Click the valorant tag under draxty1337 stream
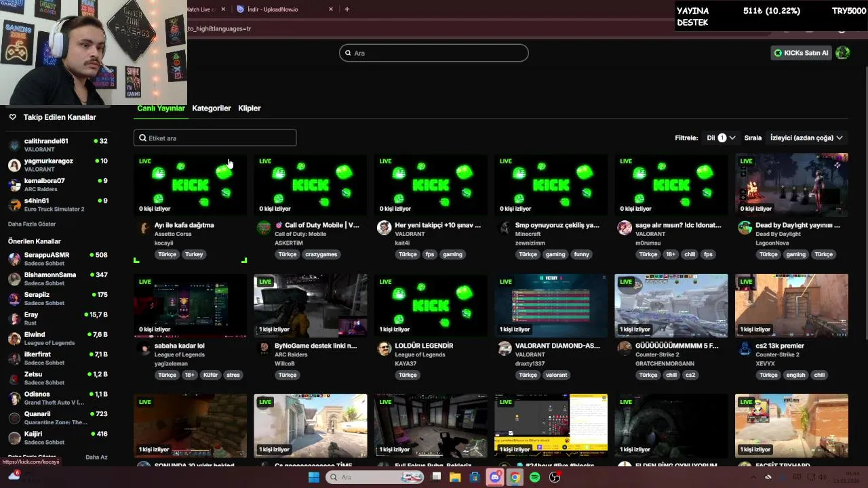Screen dimensions: 868x488 (x=556, y=375)
